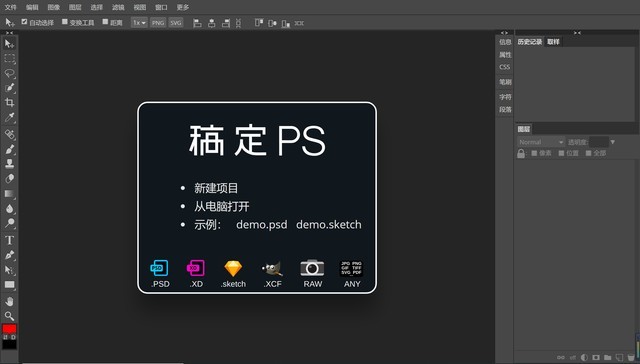The width and height of the screenshot is (640, 364).
Task: Align left edges icon in options bar
Action: pos(197,23)
